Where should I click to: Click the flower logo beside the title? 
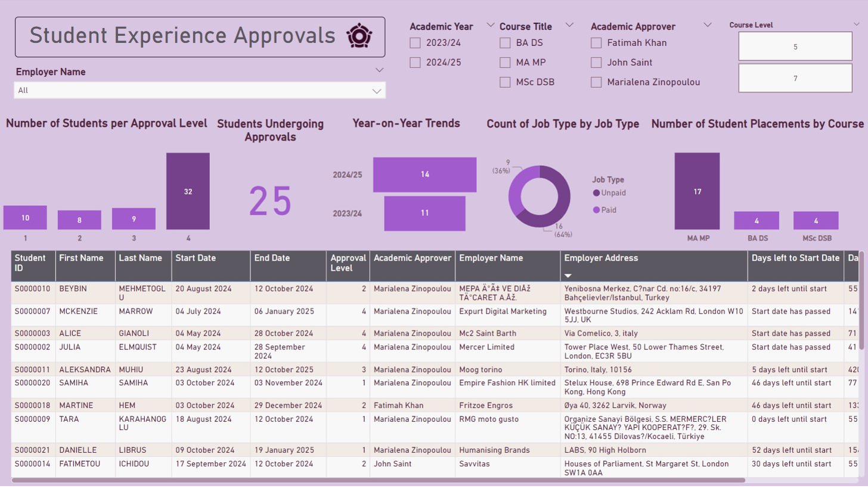(x=358, y=36)
